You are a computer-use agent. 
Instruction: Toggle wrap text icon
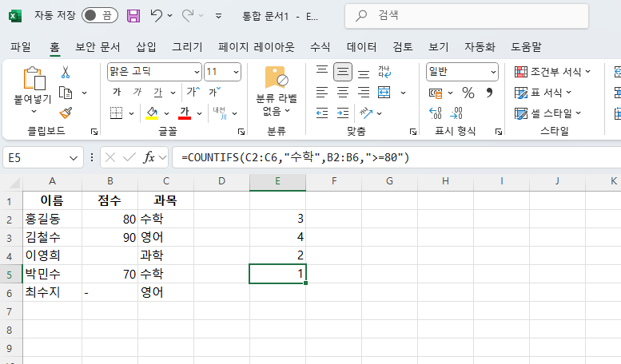click(384, 72)
